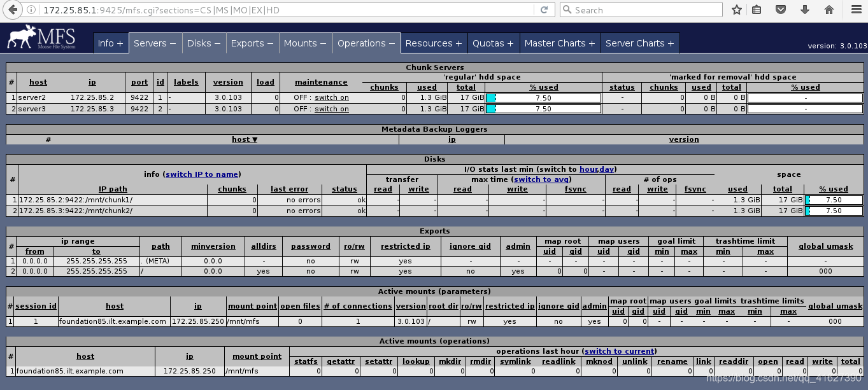Image resolution: width=868 pixels, height=390 pixels.
Task: Select the '. (META)' export path cell
Action: [x=161, y=261]
